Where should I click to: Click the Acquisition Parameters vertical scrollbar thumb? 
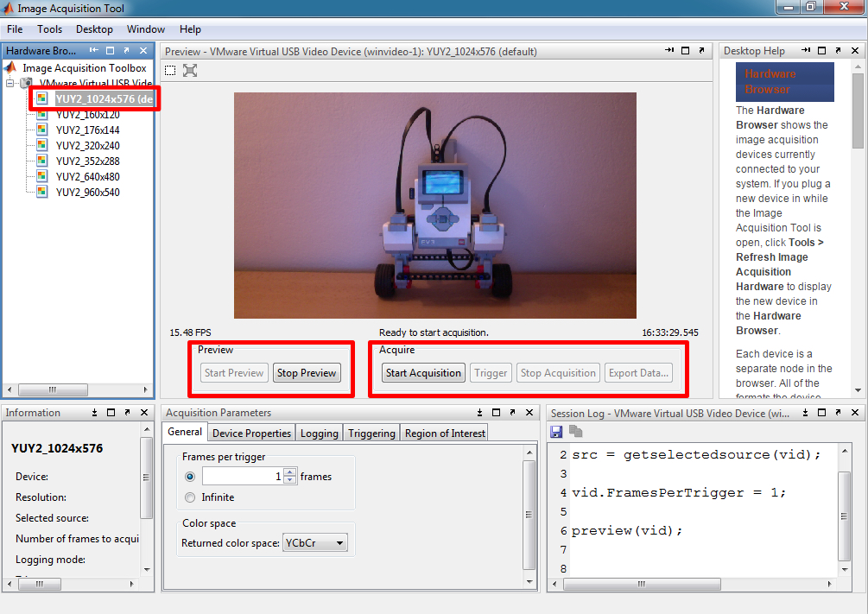[529, 515]
